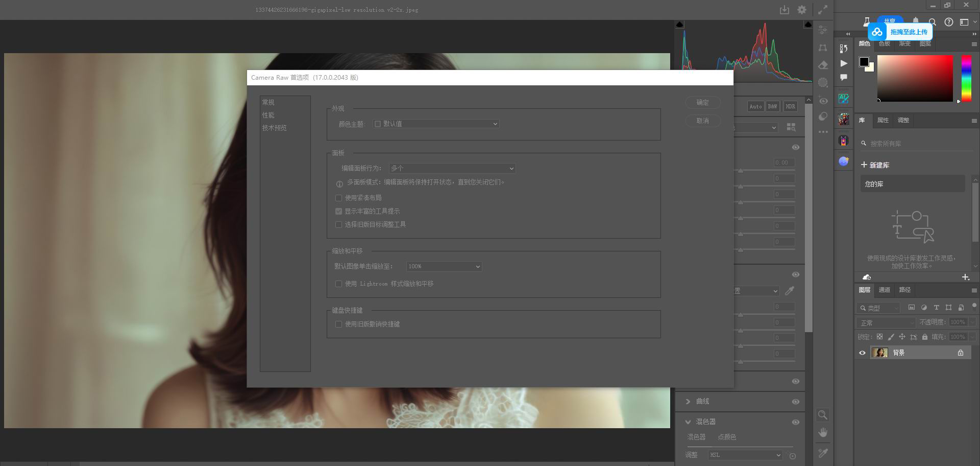Hide the 背景 layer eye icon

pyautogui.click(x=862, y=353)
